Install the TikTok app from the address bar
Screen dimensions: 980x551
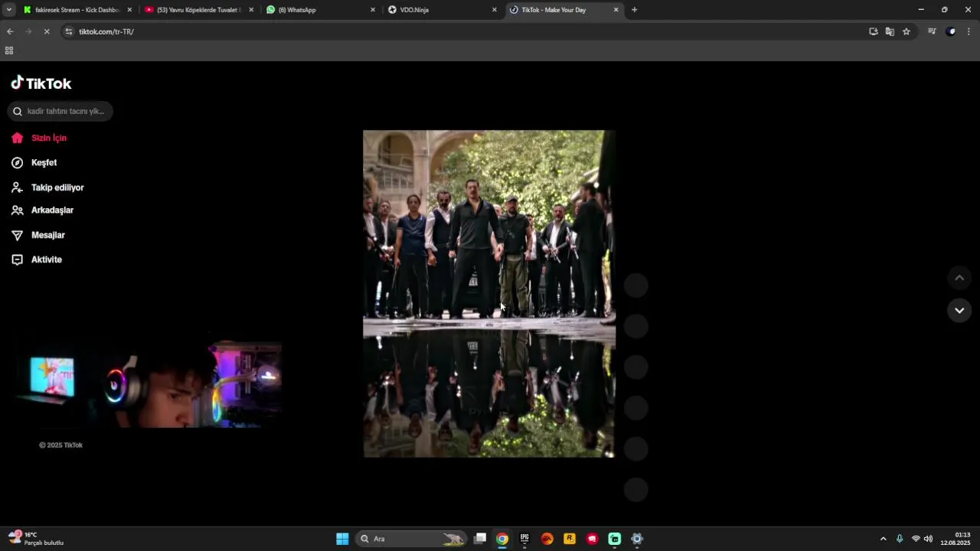873,31
